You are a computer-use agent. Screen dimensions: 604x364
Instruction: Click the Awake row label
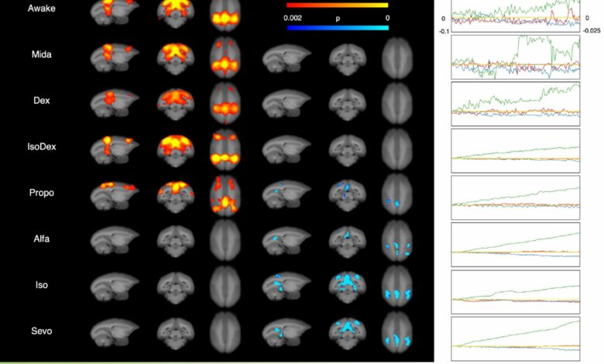coord(41,8)
